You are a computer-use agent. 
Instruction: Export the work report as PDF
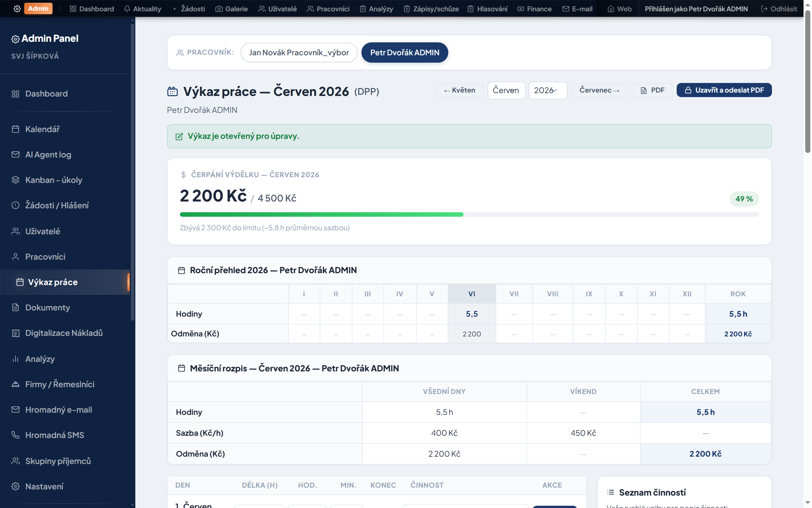[652, 90]
